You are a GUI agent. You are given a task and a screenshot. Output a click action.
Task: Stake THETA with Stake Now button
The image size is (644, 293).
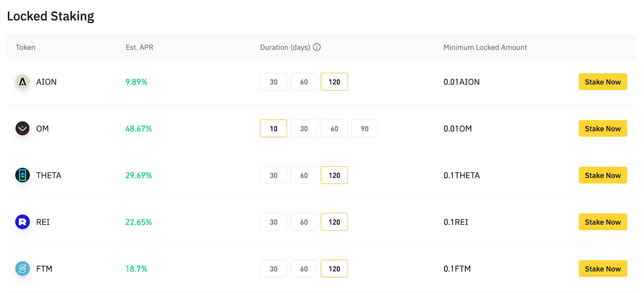pyautogui.click(x=603, y=175)
